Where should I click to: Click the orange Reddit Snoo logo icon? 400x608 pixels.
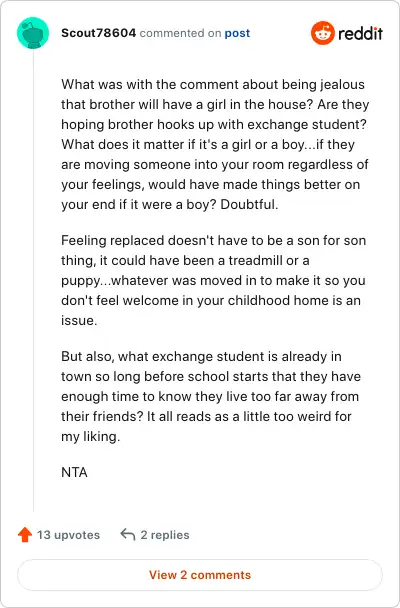[x=322, y=33]
